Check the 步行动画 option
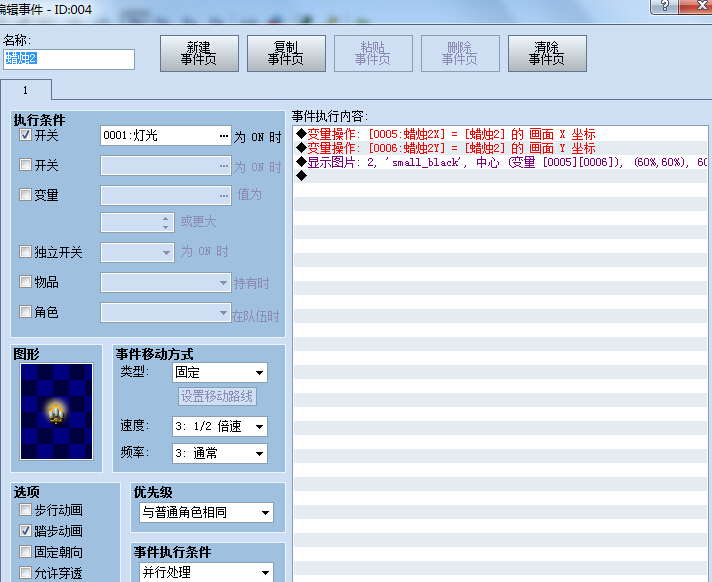The width and height of the screenshot is (712, 582). click(25, 509)
